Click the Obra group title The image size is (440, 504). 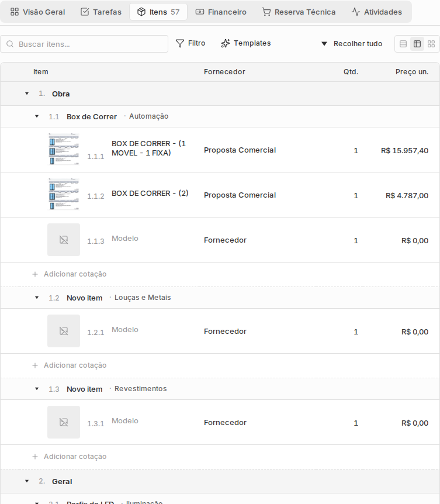point(61,94)
